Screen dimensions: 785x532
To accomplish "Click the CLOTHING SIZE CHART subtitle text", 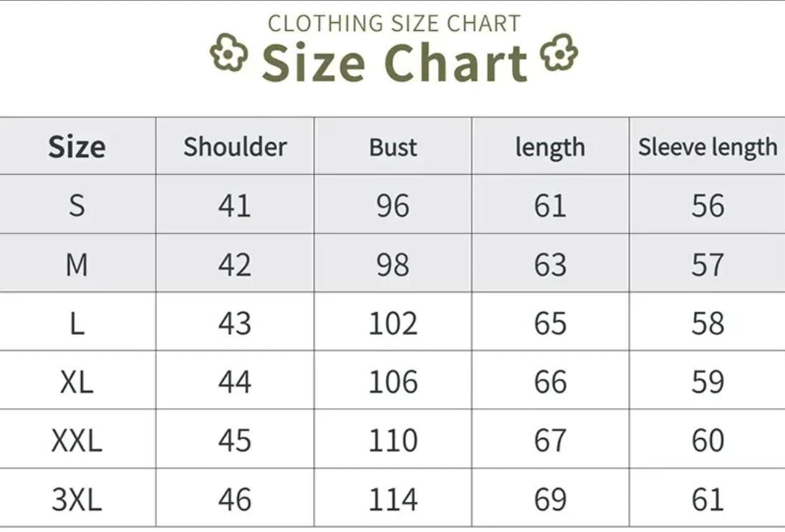I will 393,23.
